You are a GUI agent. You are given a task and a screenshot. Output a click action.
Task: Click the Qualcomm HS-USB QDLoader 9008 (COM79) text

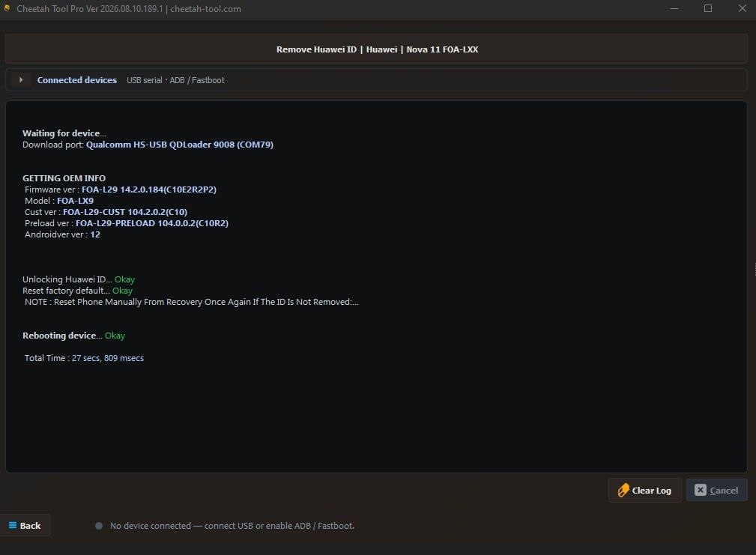[179, 145]
